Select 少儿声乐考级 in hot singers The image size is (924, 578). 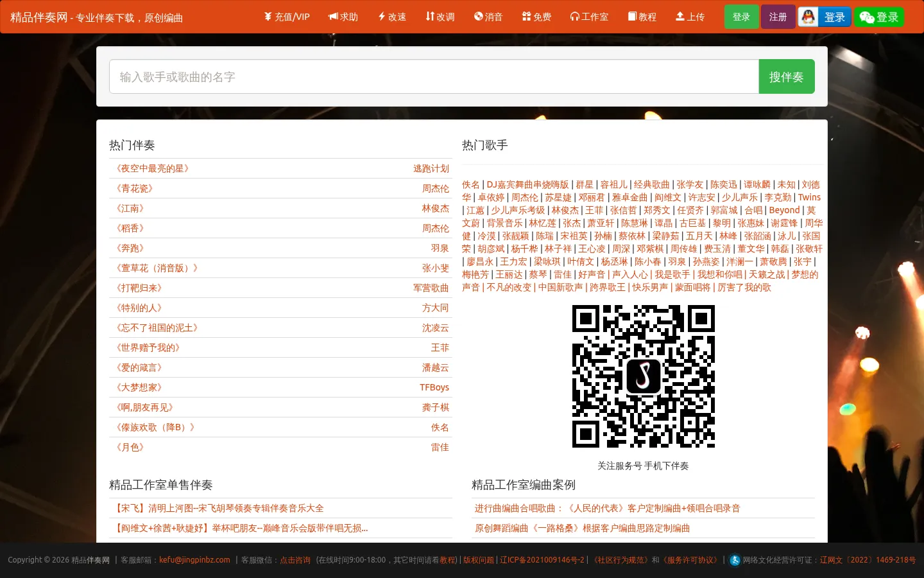518,210
